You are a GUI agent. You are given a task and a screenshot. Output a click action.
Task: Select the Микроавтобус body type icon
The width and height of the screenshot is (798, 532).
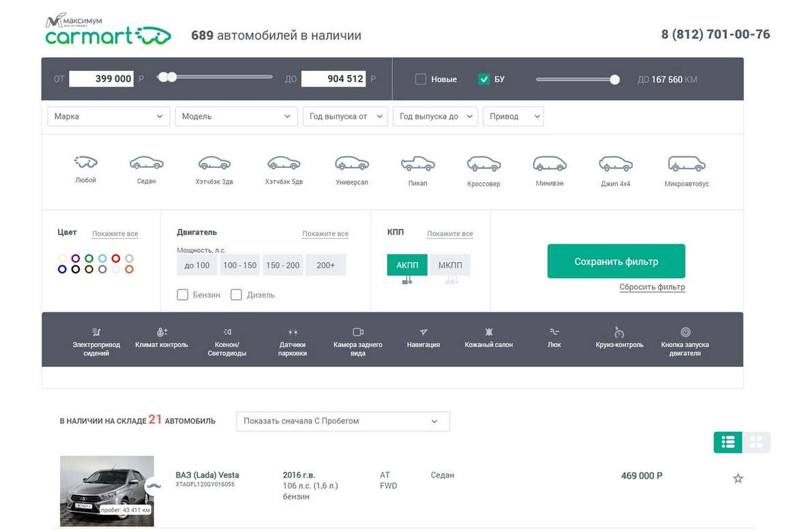click(x=686, y=164)
